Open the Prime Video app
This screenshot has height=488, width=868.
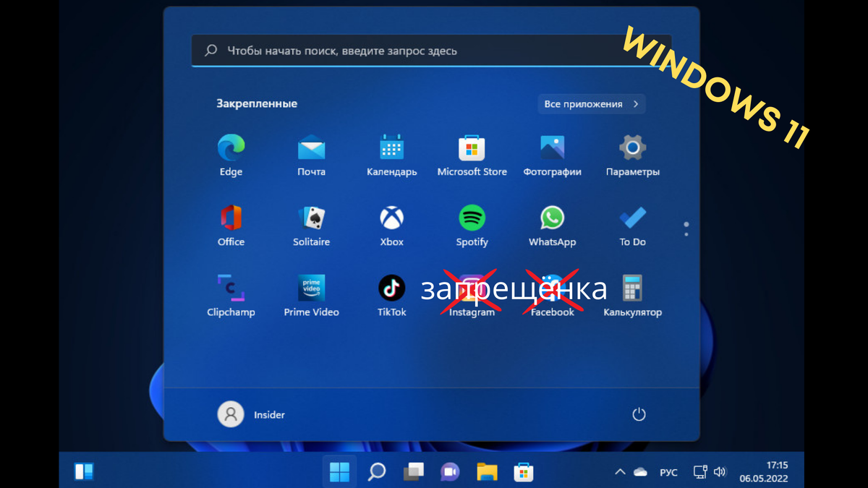tap(311, 296)
